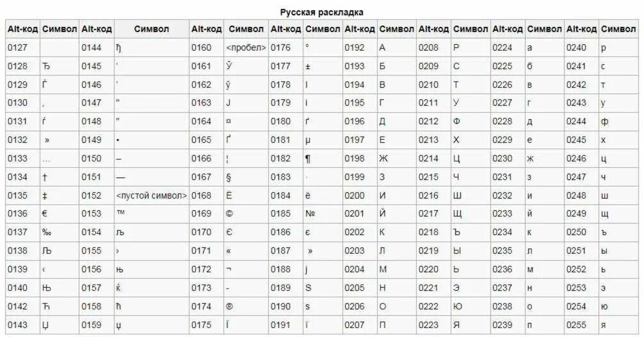Click the letter Ж for code 0198
This screenshot has height=337, width=644.
[383, 159]
